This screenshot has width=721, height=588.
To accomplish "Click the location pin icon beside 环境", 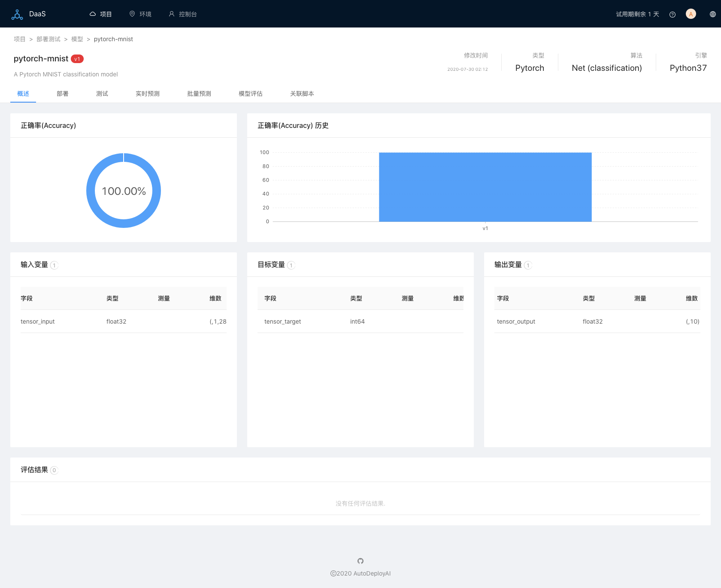I will click(132, 14).
